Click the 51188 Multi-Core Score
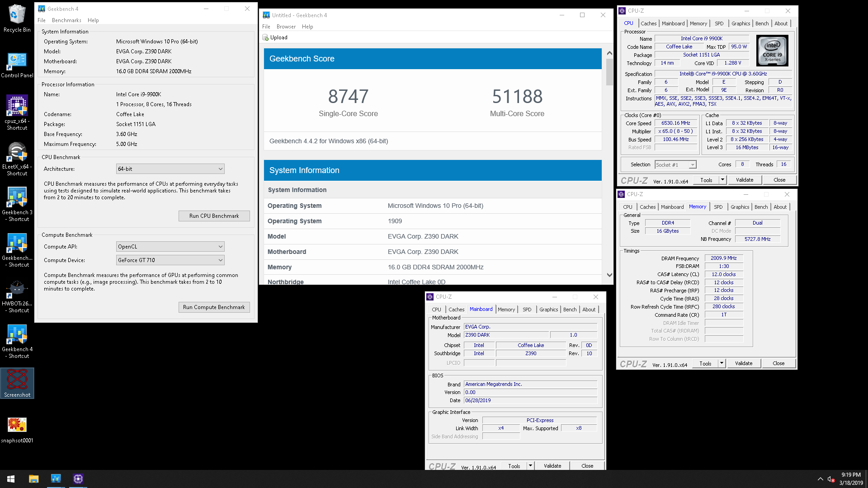This screenshot has height=488, width=868. [x=517, y=96]
